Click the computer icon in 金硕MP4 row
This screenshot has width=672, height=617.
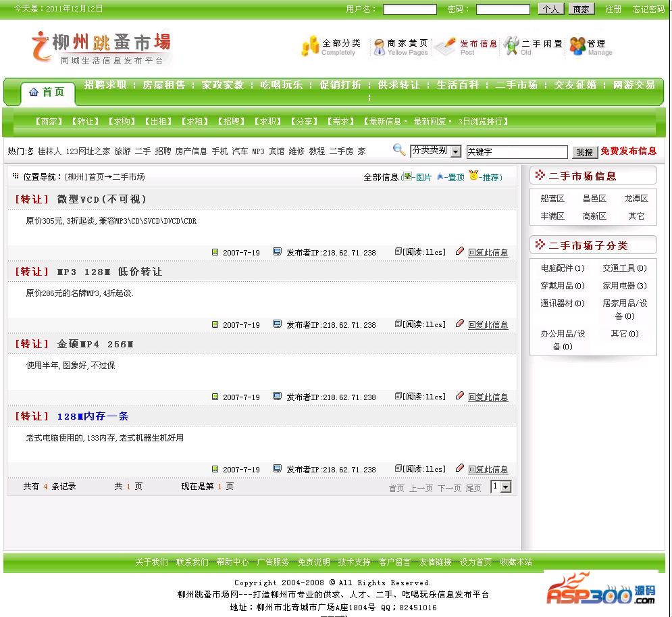(x=278, y=396)
